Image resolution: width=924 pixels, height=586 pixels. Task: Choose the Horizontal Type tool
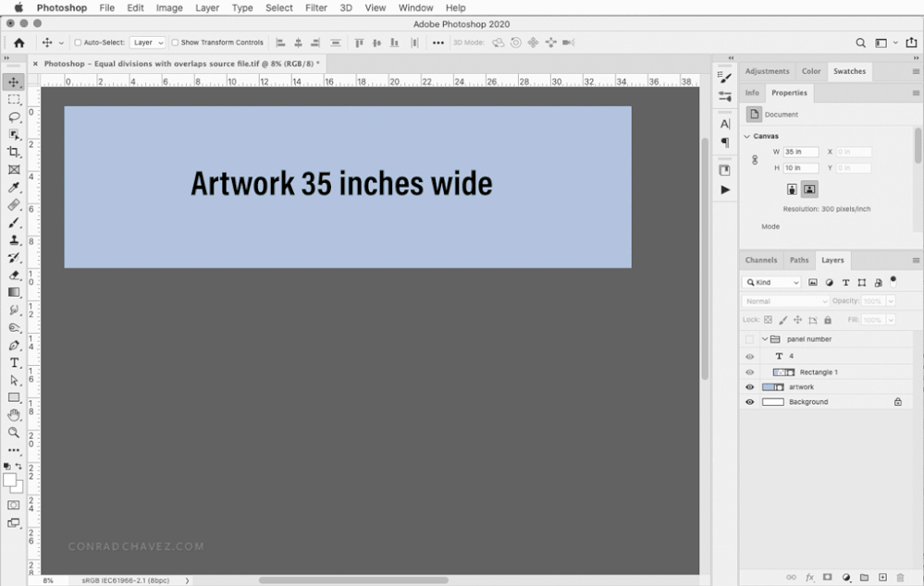(14, 363)
